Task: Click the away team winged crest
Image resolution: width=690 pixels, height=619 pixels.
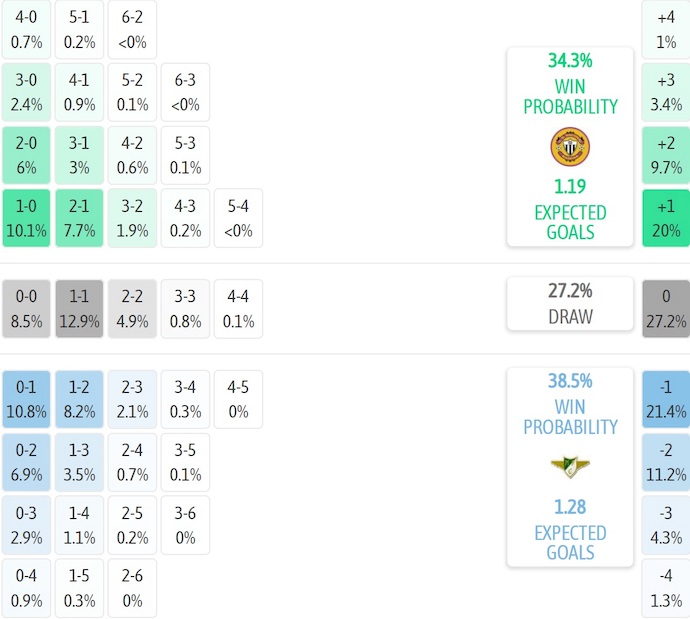Action: (x=570, y=466)
